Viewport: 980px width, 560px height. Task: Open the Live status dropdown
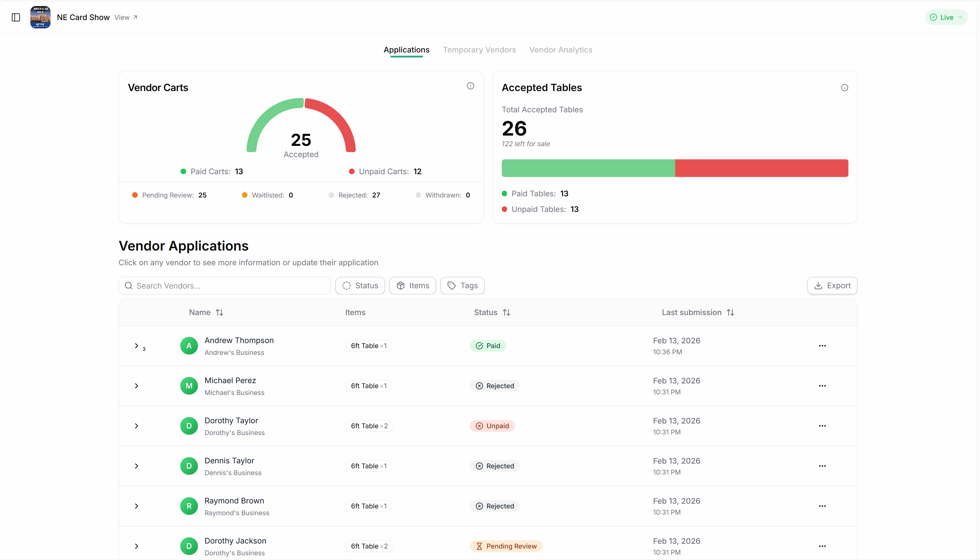946,17
